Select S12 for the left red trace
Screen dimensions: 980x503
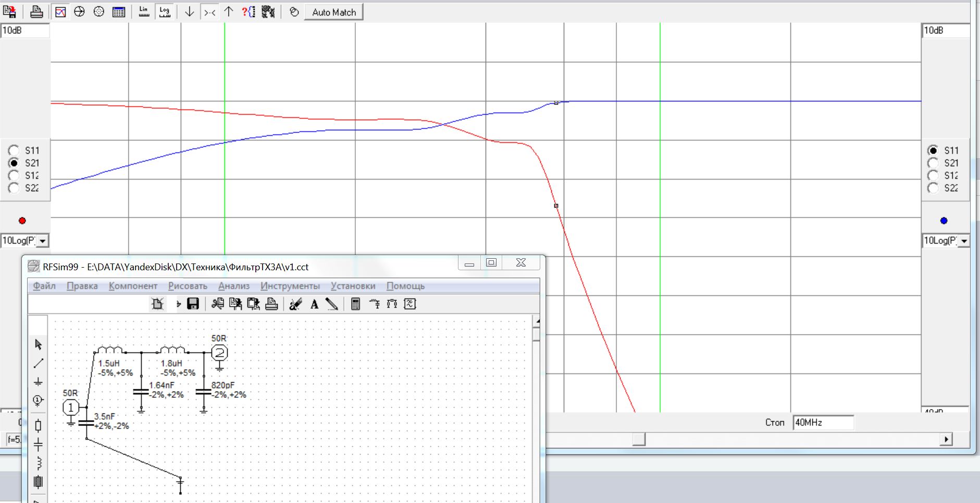click(14, 175)
